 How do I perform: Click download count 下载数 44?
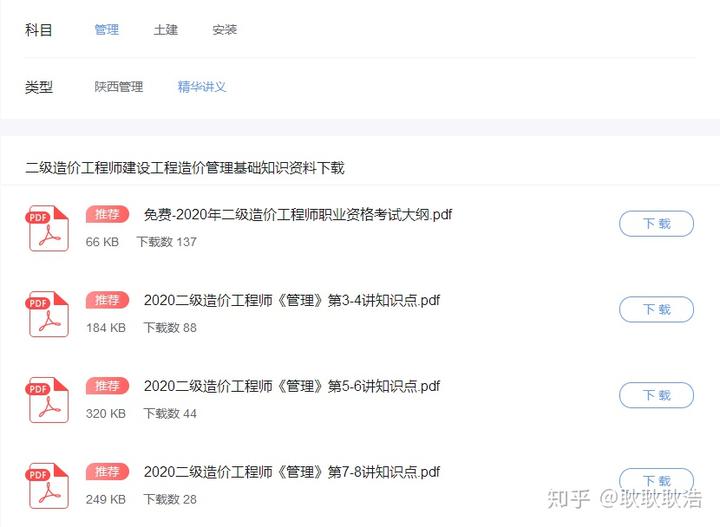tap(170, 414)
